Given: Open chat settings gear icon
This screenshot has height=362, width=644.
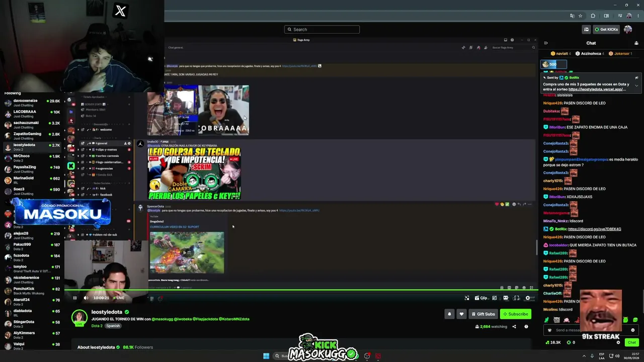Looking at the screenshot, I should 619,342.
